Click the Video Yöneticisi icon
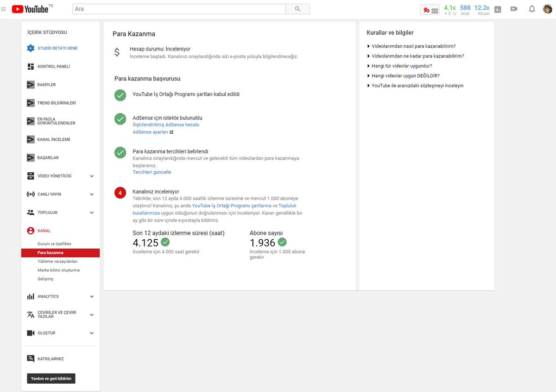Viewport: 556px width, 392px height. point(31,176)
